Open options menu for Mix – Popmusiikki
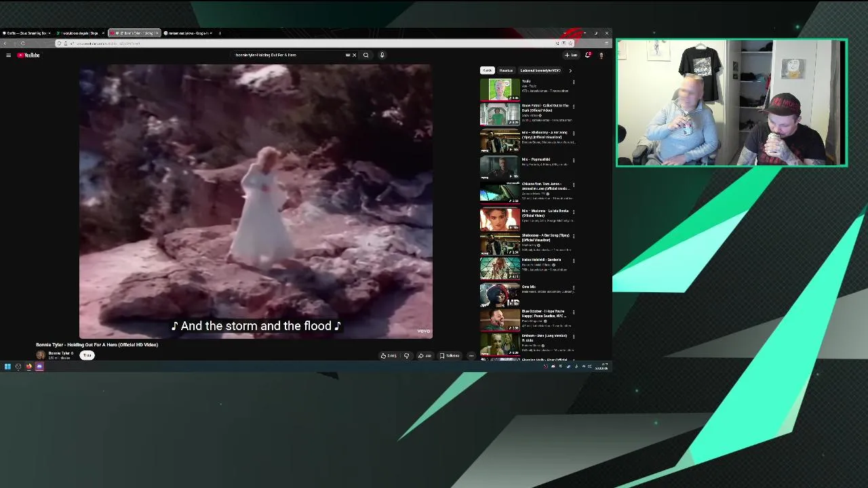Screen dimensions: 868x488 (574, 161)
